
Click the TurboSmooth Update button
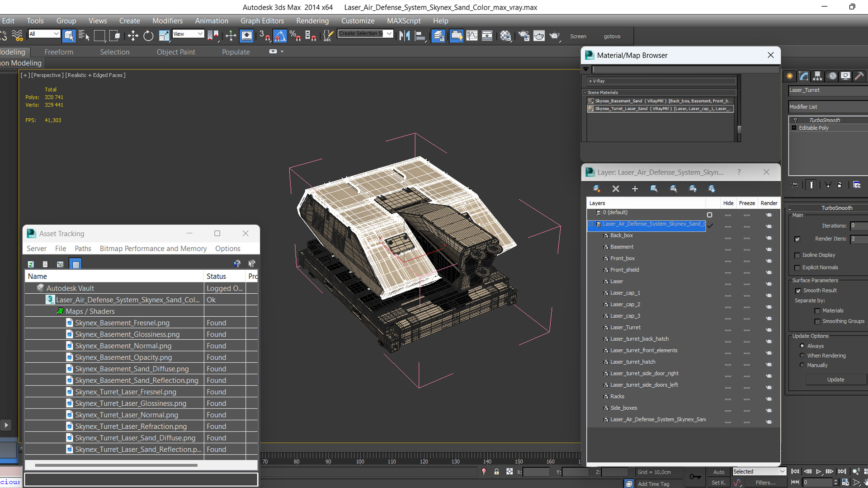pos(835,380)
